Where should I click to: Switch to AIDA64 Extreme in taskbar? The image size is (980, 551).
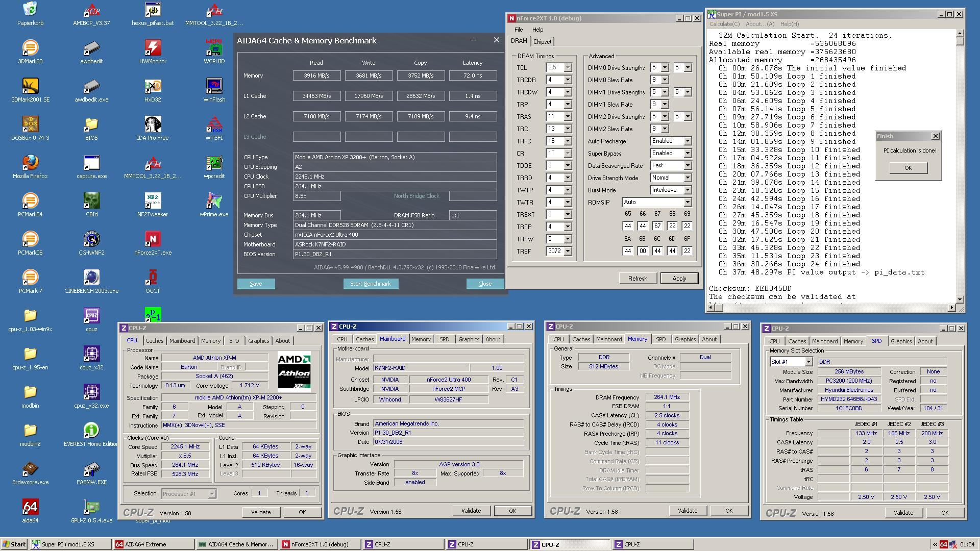(153, 544)
